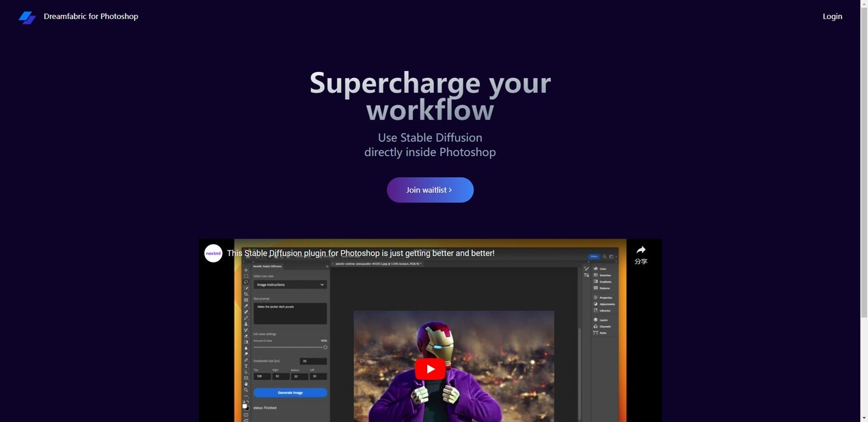Click the Amount of noise slider handle

(325, 347)
